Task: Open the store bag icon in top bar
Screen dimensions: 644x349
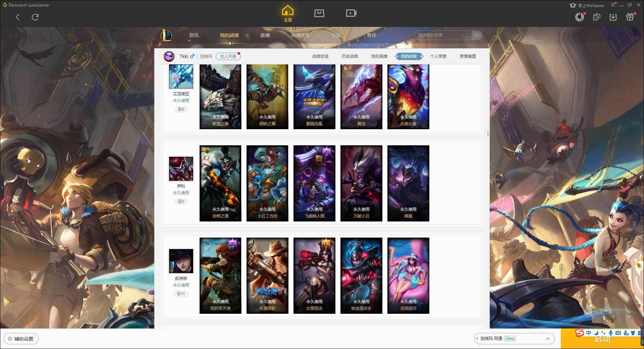Action: [x=319, y=13]
